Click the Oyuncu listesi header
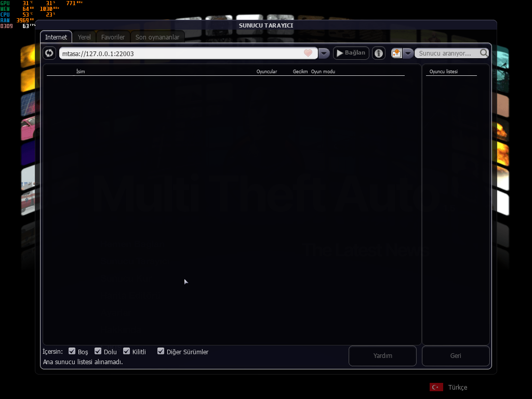This screenshot has height=399, width=532. 444,72
